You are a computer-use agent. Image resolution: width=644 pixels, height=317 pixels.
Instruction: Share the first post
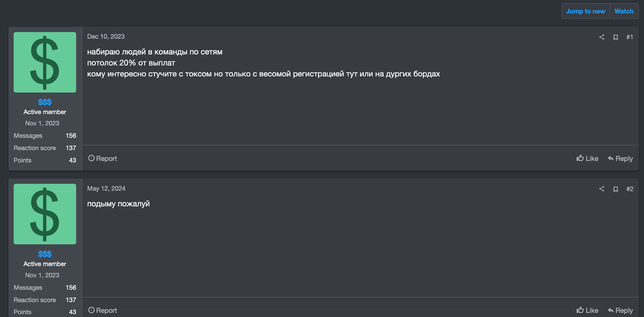point(601,37)
